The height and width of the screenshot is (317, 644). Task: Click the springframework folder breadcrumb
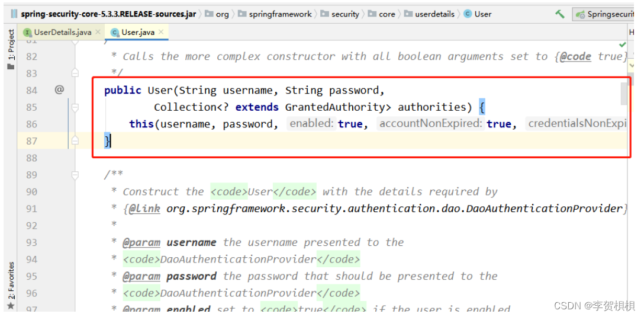click(275, 14)
